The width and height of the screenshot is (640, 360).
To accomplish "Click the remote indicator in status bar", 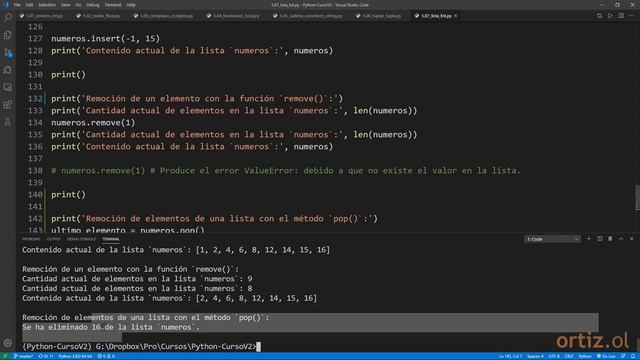I will pyautogui.click(x=5, y=356).
